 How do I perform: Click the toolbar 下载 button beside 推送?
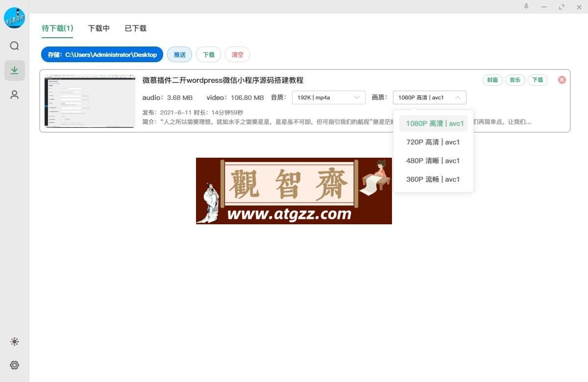point(209,54)
